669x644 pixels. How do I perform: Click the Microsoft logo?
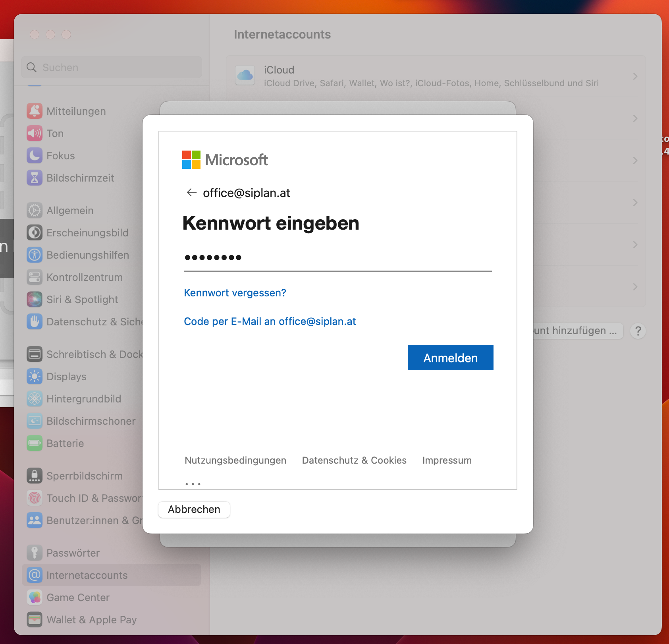pyautogui.click(x=225, y=160)
